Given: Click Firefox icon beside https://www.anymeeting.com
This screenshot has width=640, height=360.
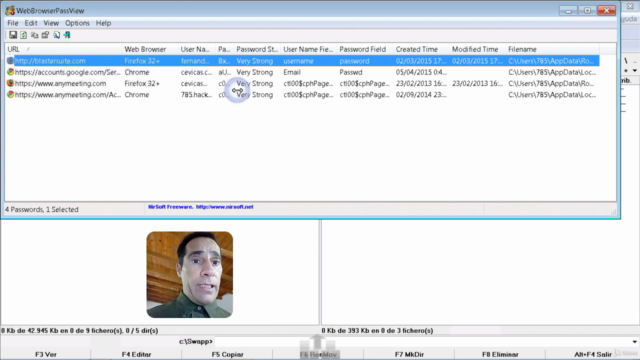Looking at the screenshot, I should click(11, 83).
